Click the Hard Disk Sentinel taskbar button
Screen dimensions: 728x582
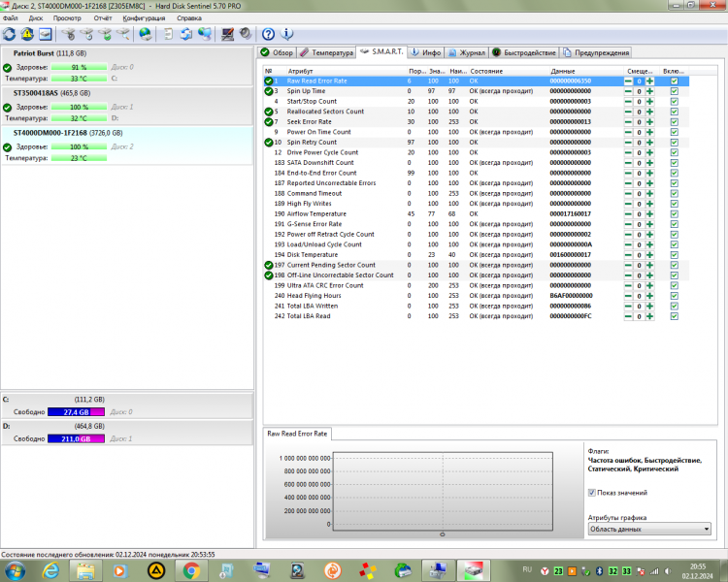[474, 570]
